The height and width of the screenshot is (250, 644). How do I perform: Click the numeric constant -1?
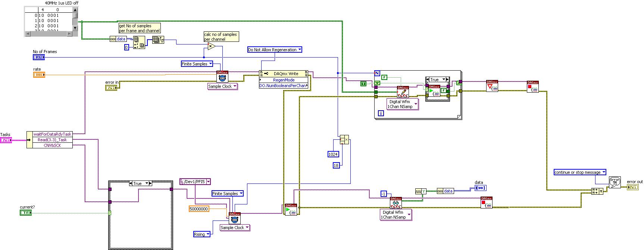tap(384, 194)
